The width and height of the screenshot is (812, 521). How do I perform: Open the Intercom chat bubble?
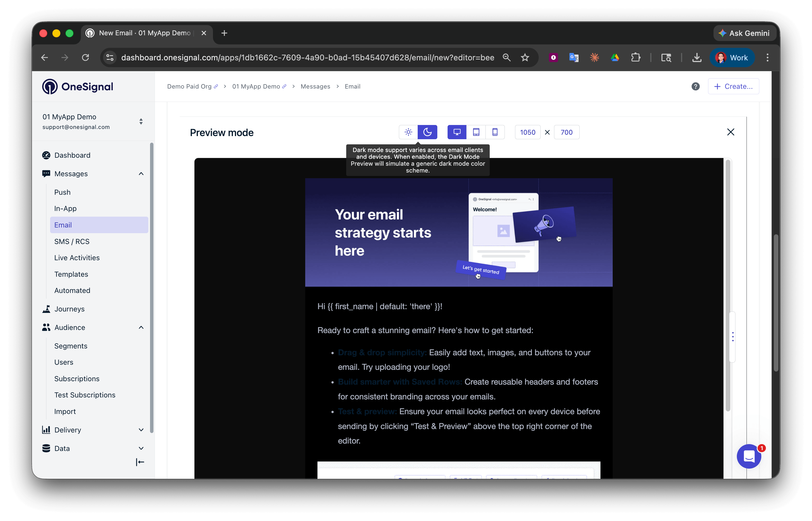coord(749,456)
